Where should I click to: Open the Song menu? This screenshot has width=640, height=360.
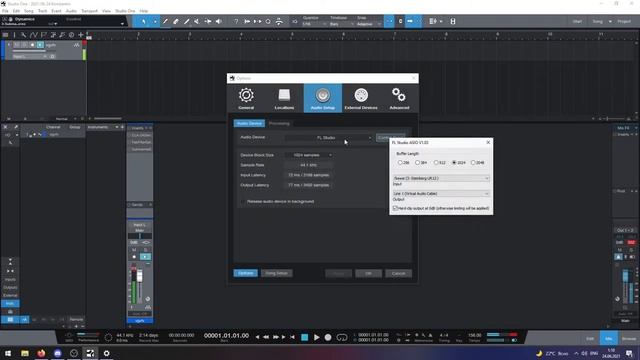coord(29,11)
